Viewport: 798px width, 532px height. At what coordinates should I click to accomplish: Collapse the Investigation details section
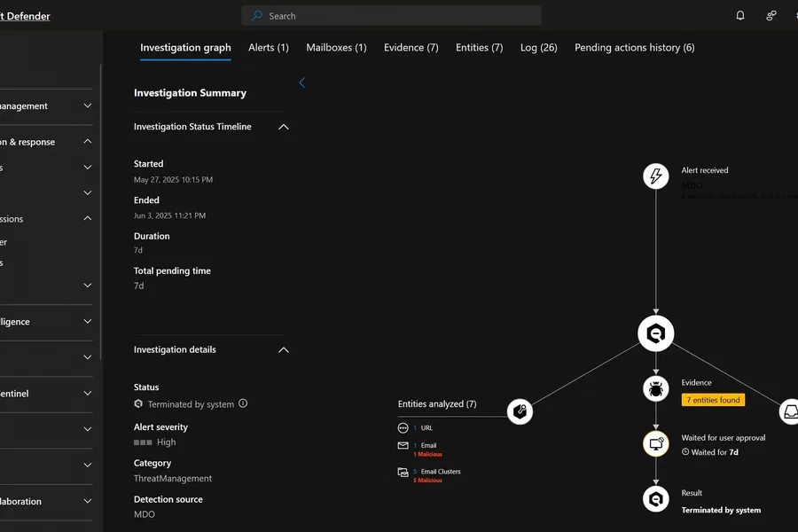(x=284, y=349)
